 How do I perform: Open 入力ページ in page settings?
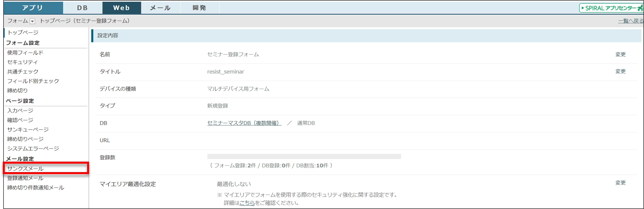click(x=20, y=111)
